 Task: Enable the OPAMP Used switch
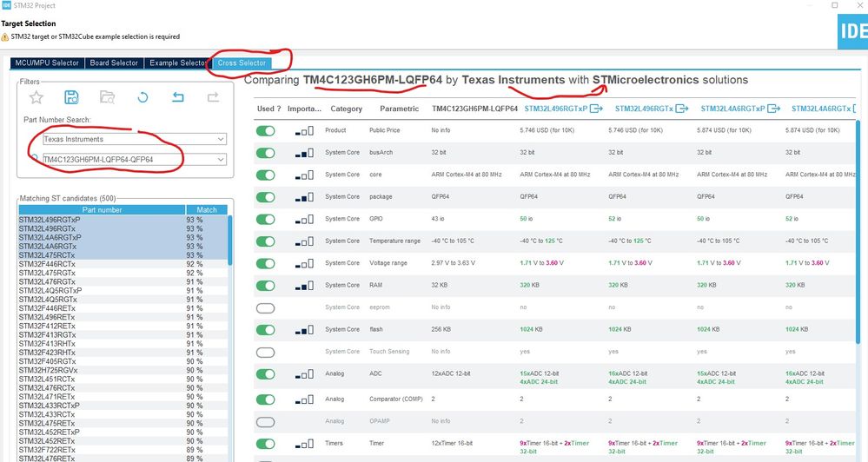pyautogui.click(x=266, y=421)
